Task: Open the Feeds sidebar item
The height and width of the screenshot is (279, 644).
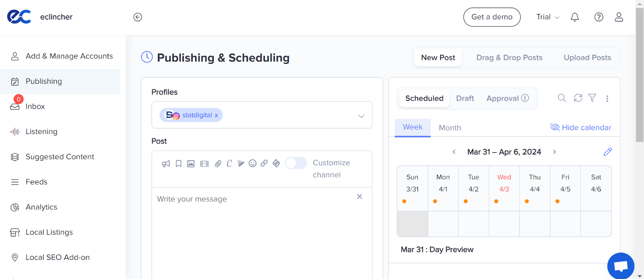Action: (x=60, y=182)
